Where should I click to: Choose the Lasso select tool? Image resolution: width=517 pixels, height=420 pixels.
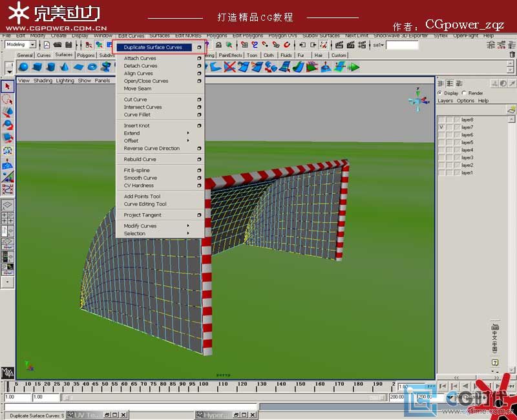(7, 100)
